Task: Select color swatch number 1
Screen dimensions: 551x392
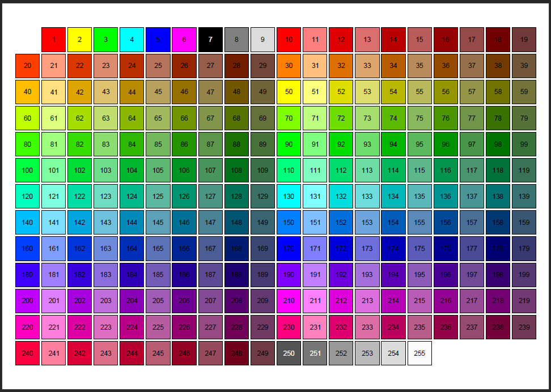Action: [53, 40]
